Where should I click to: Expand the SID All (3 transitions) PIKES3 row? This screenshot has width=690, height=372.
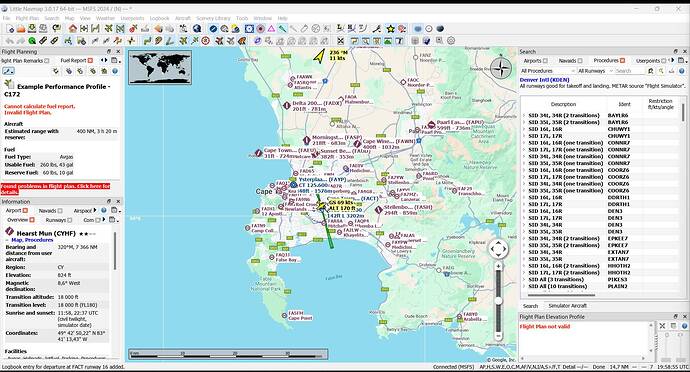click(x=524, y=280)
